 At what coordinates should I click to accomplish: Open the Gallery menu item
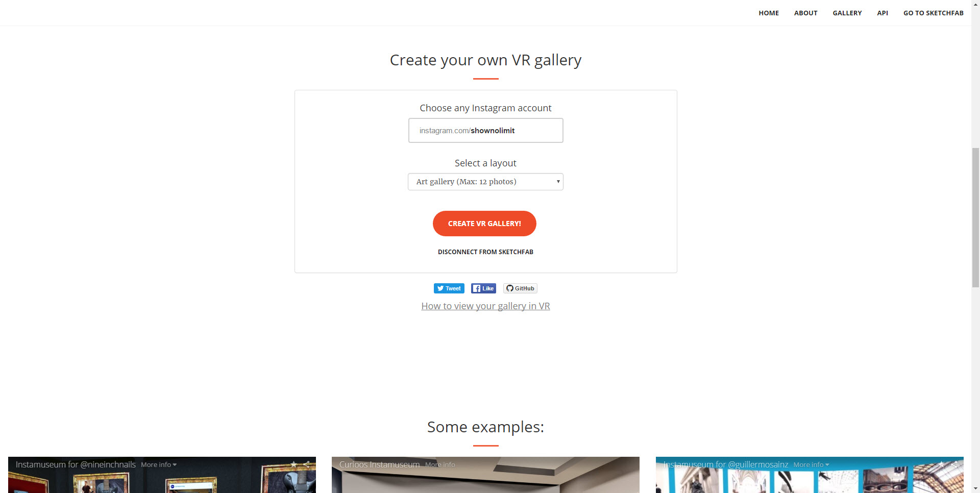point(847,13)
